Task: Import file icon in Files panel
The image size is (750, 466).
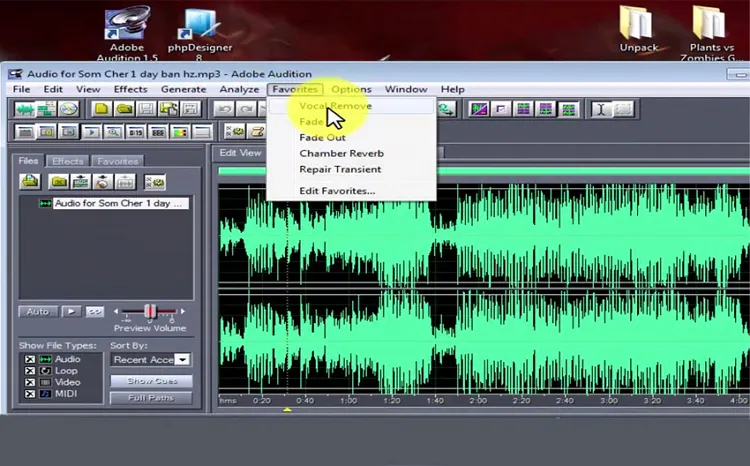Action: coord(30,182)
